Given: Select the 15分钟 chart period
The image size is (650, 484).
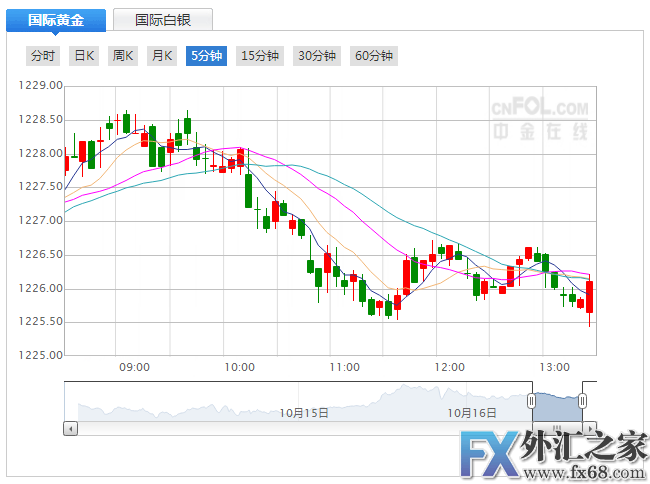Looking at the screenshot, I should [260, 56].
